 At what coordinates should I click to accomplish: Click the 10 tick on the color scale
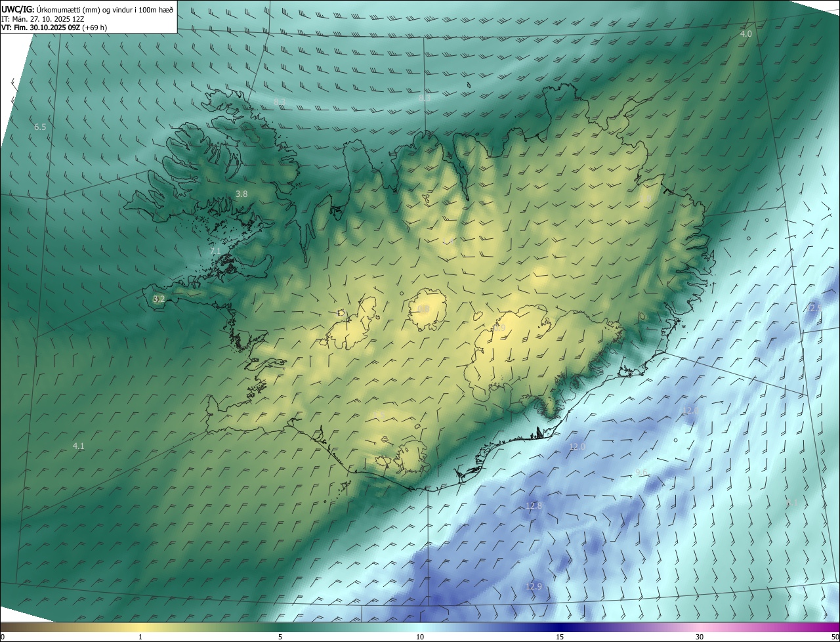(420, 637)
